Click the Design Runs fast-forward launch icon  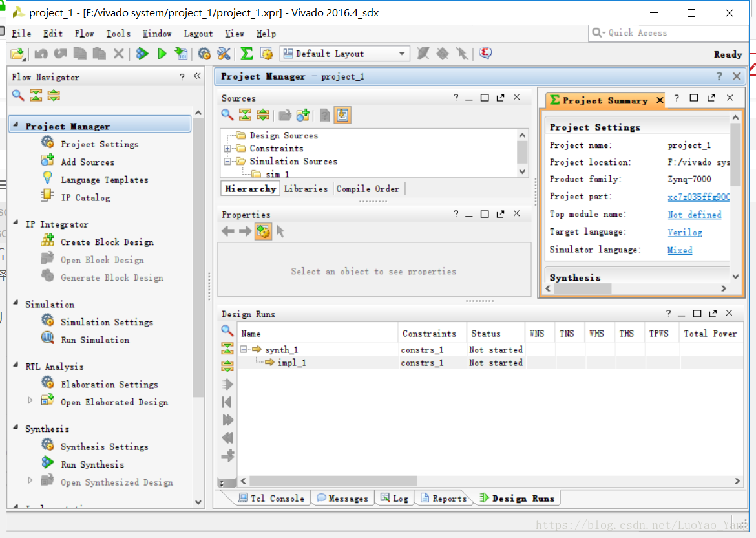(227, 420)
